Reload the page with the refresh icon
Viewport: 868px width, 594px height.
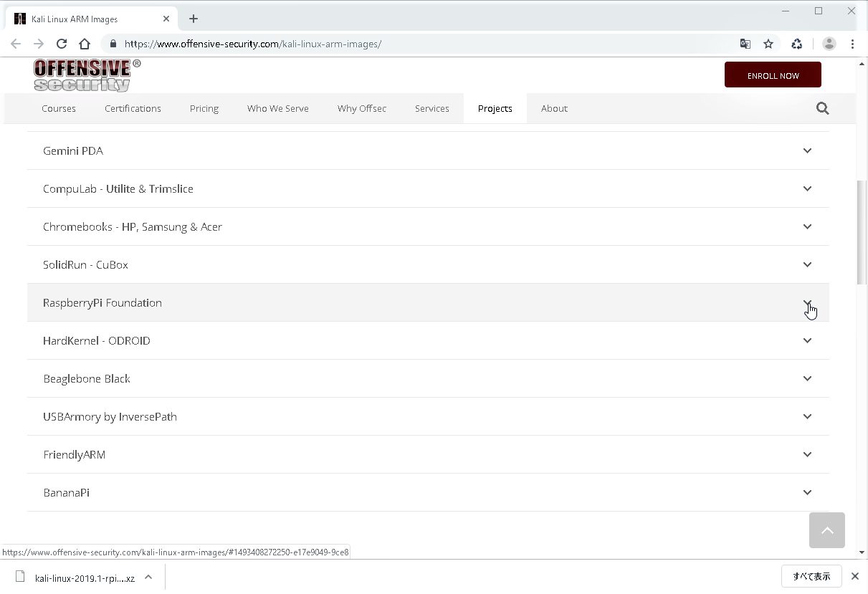pos(62,44)
